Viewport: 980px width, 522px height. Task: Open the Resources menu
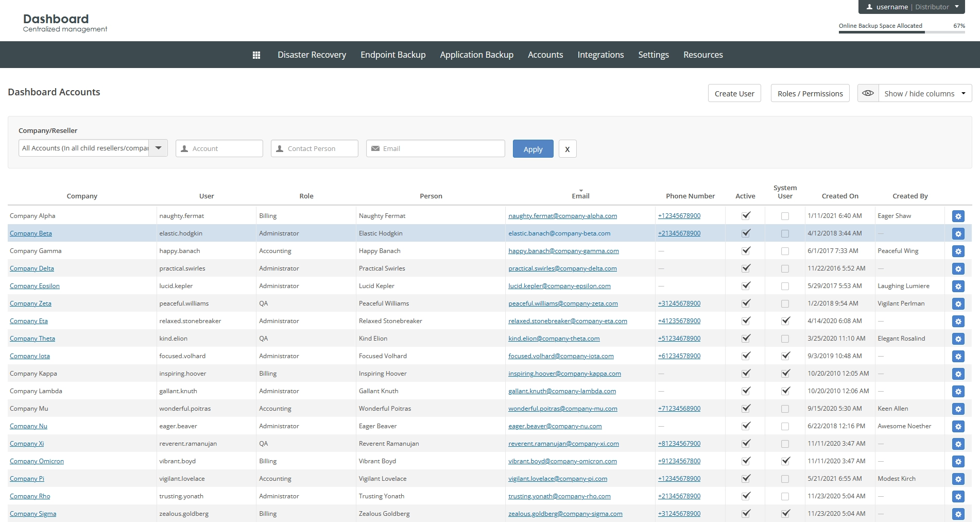(703, 55)
